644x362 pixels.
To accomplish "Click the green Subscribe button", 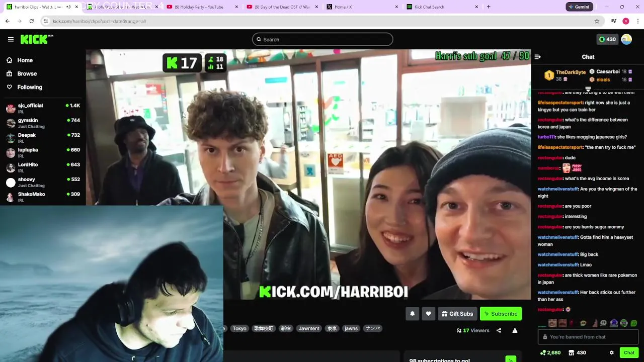I will tap(501, 314).
